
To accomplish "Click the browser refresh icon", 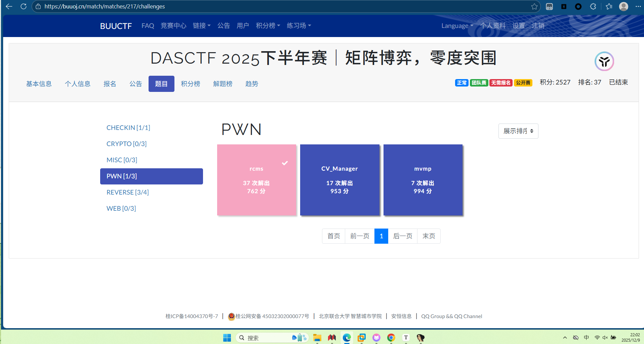I will point(24,6).
